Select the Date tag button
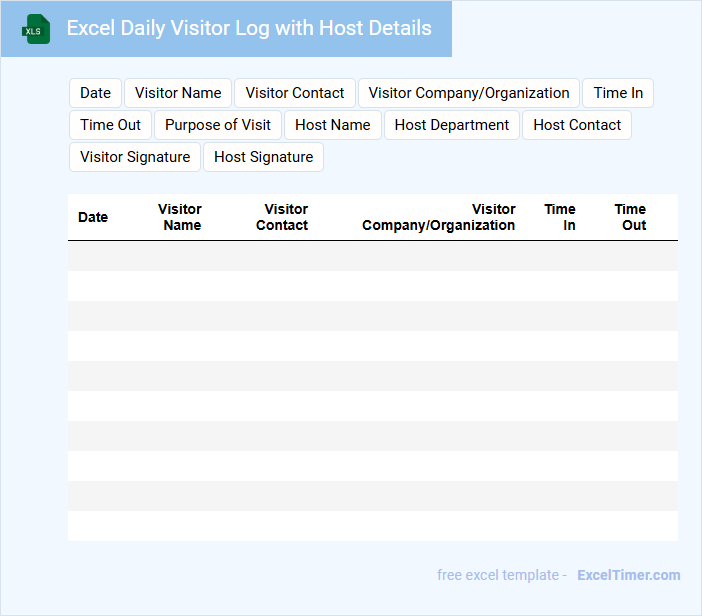The width and height of the screenshot is (702, 616). click(x=95, y=93)
